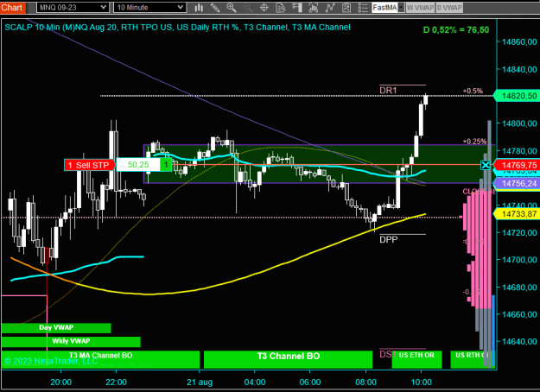Viewport: 540px width, 392px height.
Task: Click the 14840,00 price axis label
Action: pyautogui.click(x=519, y=70)
